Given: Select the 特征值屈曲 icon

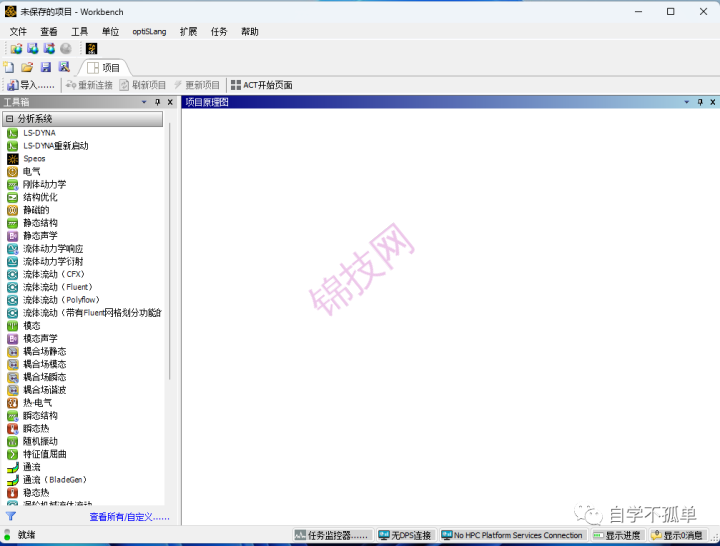Looking at the screenshot, I should [12, 455].
